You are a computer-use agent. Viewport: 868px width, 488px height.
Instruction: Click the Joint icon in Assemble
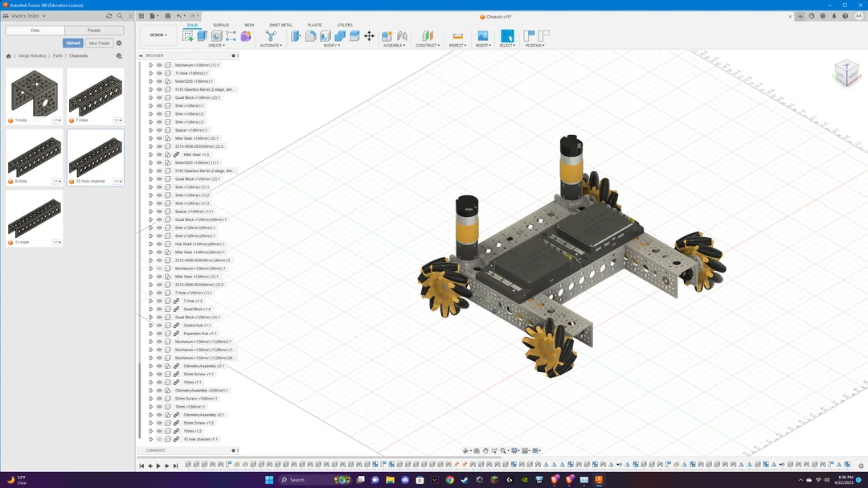pos(402,36)
